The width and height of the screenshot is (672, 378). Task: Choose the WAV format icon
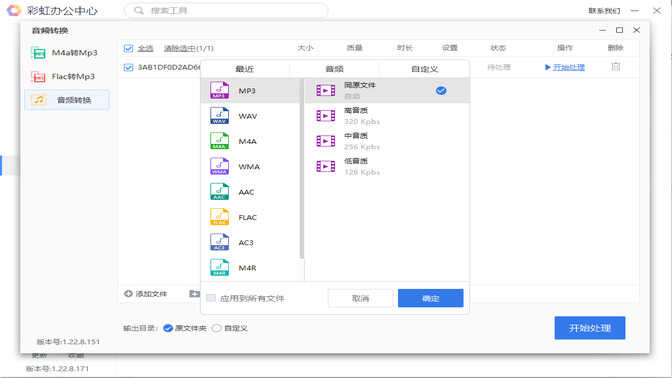[x=219, y=116]
